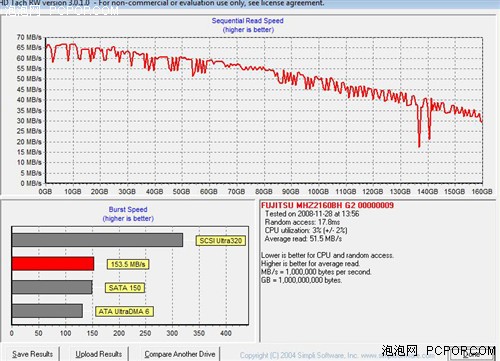Image resolution: width=500 pixels, height=361 pixels.
Task: Click the 0GB x-axis label
Action: pyautogui.click(x=45, y=192)
